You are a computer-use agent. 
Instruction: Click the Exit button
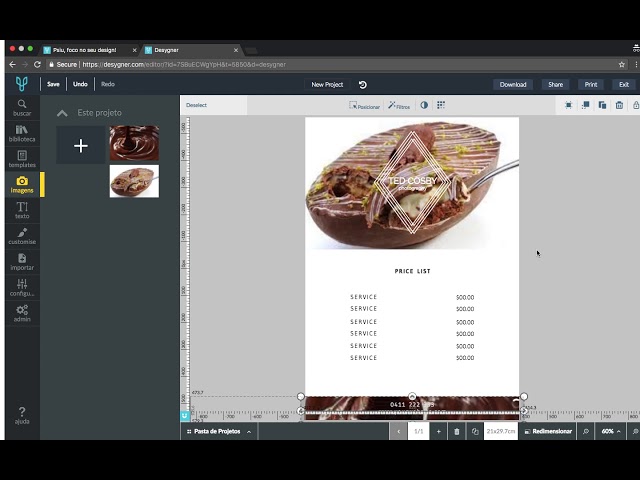[624, 84]
